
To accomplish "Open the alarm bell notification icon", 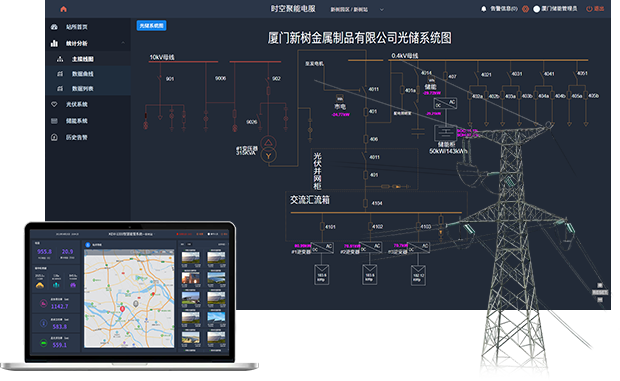I will 483,9.
